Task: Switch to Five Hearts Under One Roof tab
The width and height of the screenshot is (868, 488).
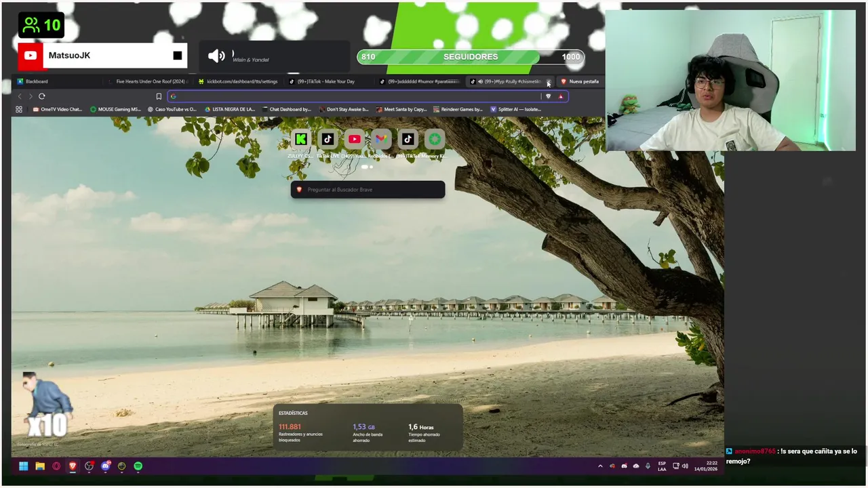Action: 150,81
